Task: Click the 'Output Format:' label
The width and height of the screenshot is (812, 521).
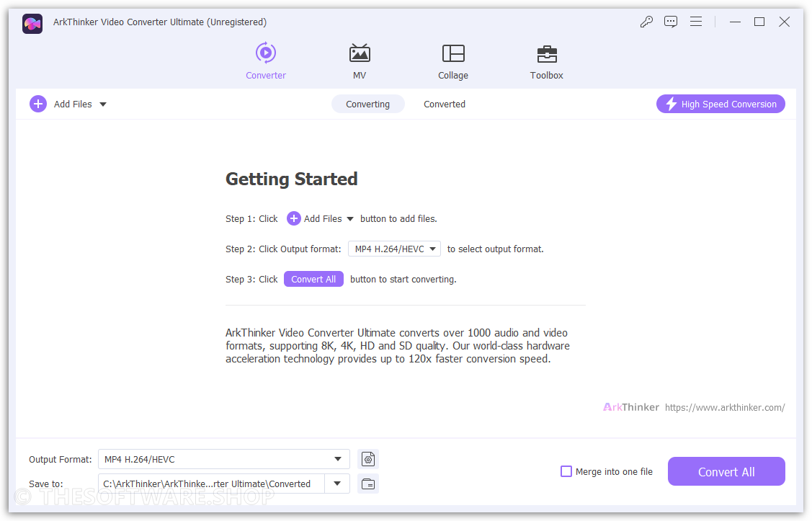Action: tap(60, 459)
